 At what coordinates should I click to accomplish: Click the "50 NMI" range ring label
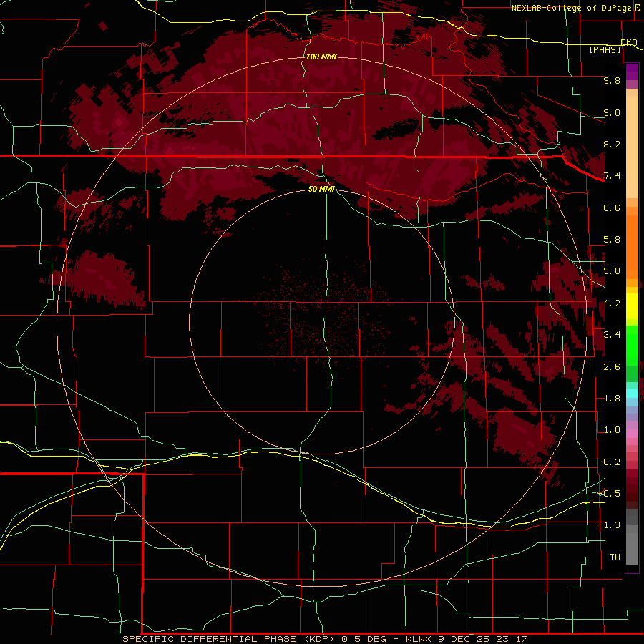(x=321, y=189)
